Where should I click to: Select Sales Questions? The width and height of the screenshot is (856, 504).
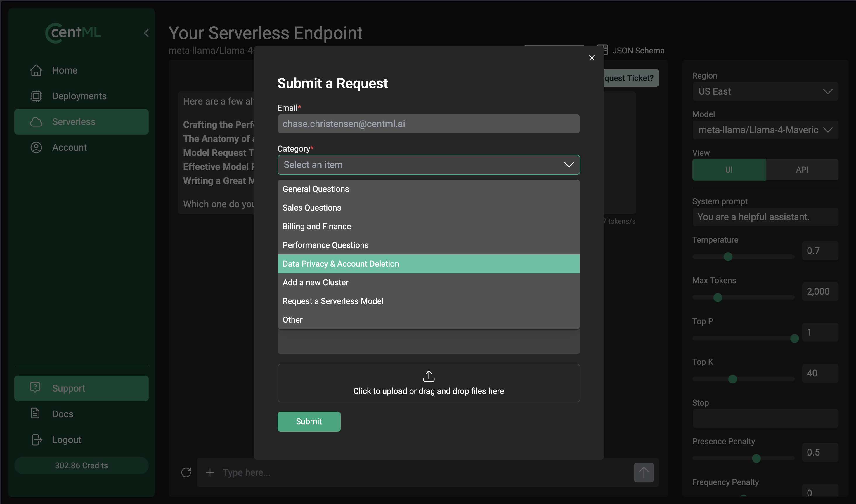(x=428, y=208)
